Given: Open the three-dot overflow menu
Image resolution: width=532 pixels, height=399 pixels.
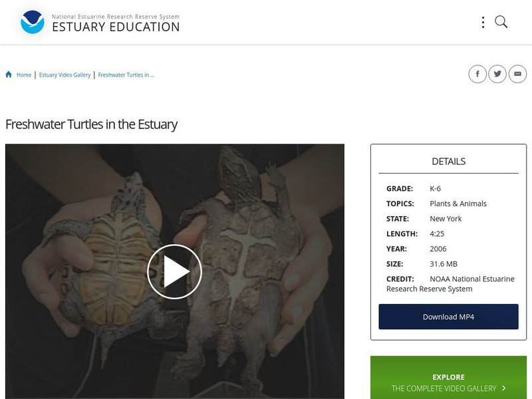Looking at the screenshot, I should coord(483,21).
